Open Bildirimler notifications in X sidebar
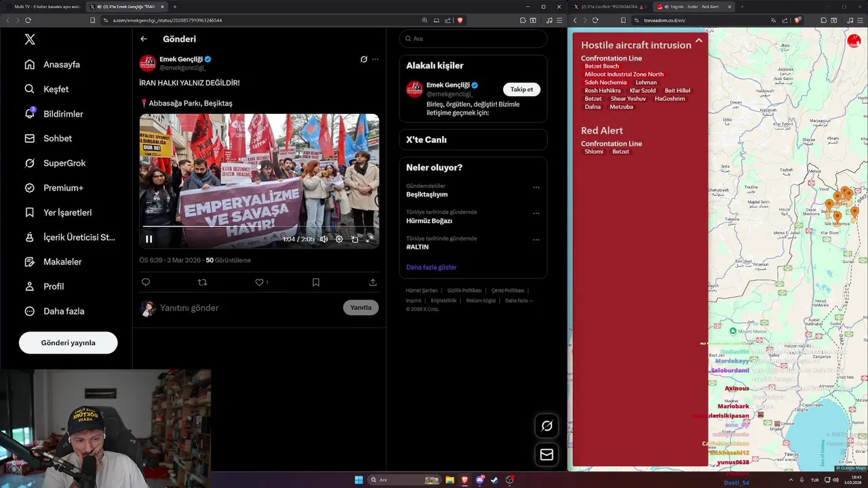 click(54, 114)
